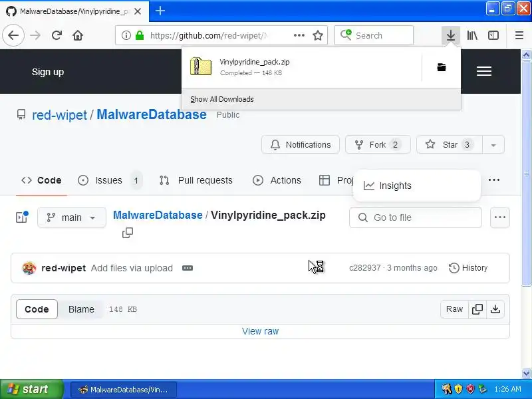Image resolution: width=532 pixels, height=399 pixels.
Task: Open the Pull requests tab
Action: [196, 180]
